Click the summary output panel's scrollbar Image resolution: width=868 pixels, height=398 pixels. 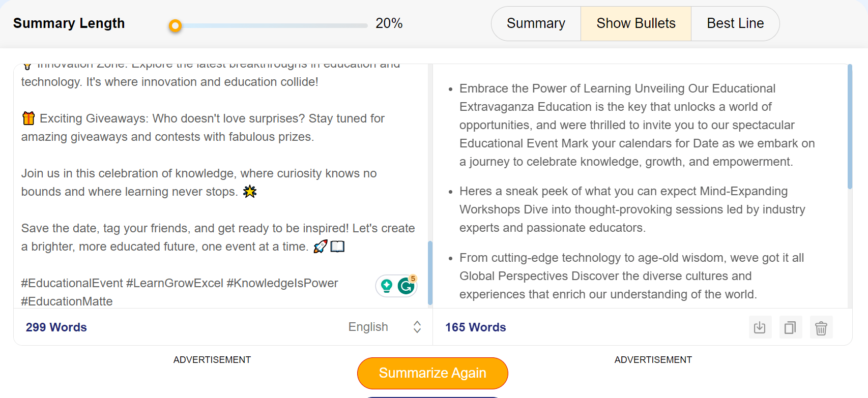click(850, 127)
